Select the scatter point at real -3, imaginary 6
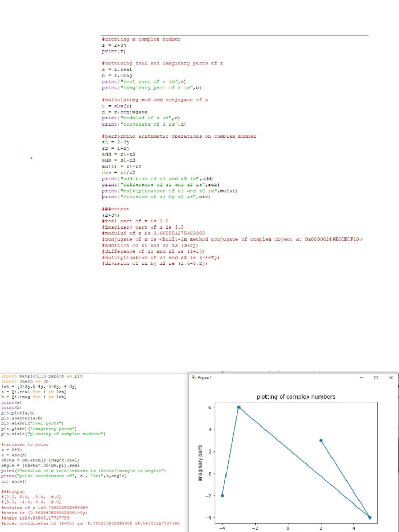Screen dimensions: 399x532 [x=238, y=407]
